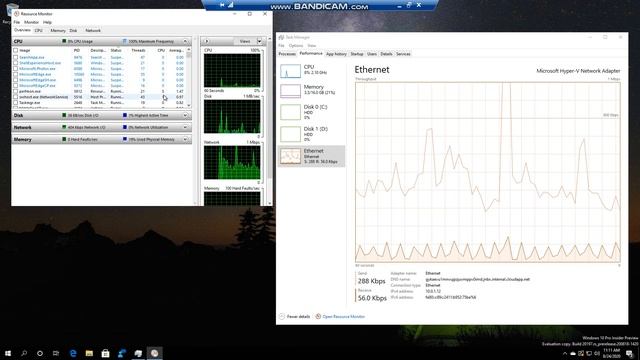Screen dimensions: 640x360
Task: Select Disk 0 (C:) in Task Manager
Action: pos(311,112)
